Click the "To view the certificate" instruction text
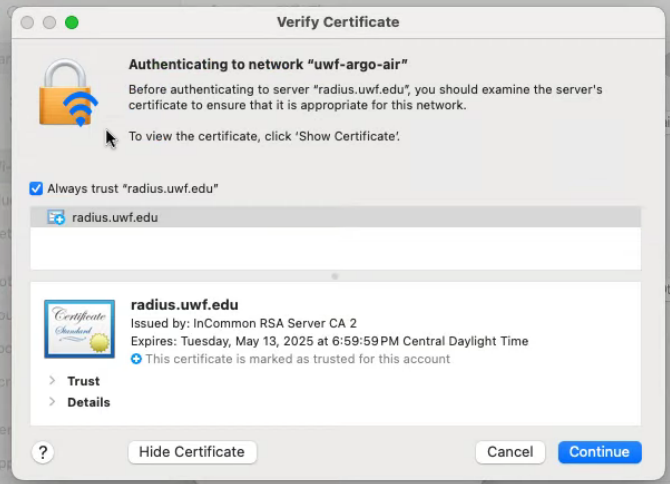The image size is (670, 484). click(x=264, y=136)
